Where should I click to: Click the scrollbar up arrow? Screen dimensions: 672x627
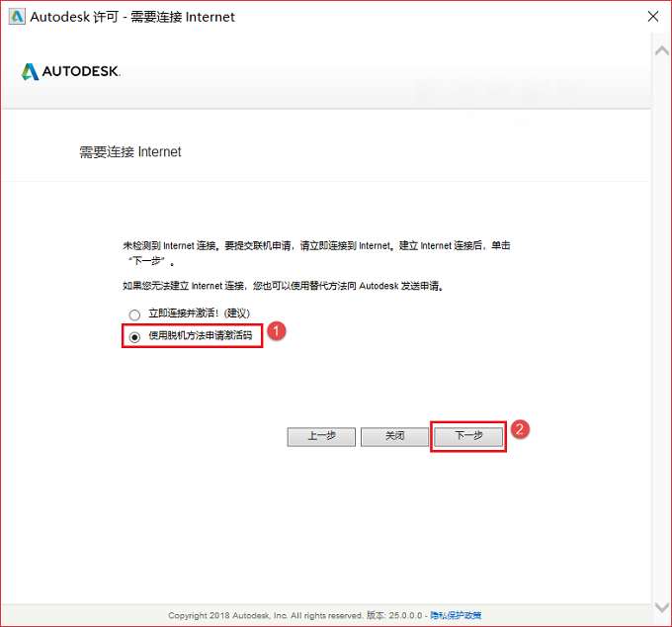662,51
